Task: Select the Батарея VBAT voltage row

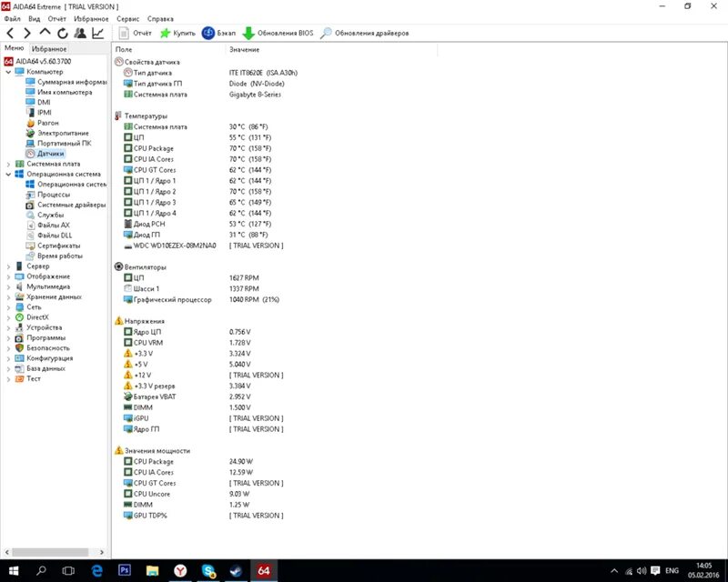Action: coord(187,396)
